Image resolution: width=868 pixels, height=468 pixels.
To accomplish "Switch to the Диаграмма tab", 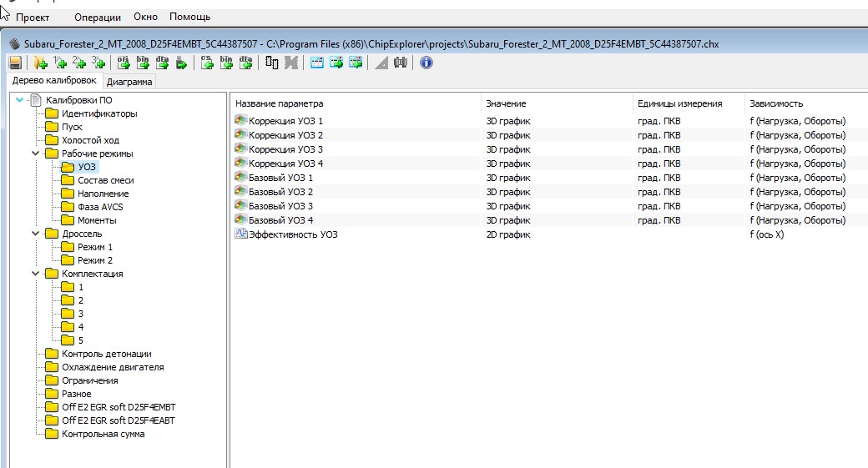I will tap(129, 82).
